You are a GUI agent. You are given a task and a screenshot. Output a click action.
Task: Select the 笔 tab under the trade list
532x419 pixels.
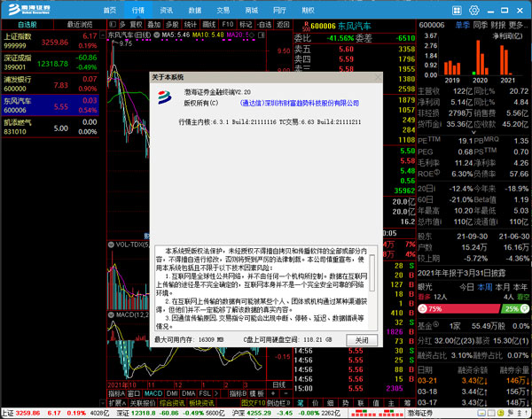[301, 403]
